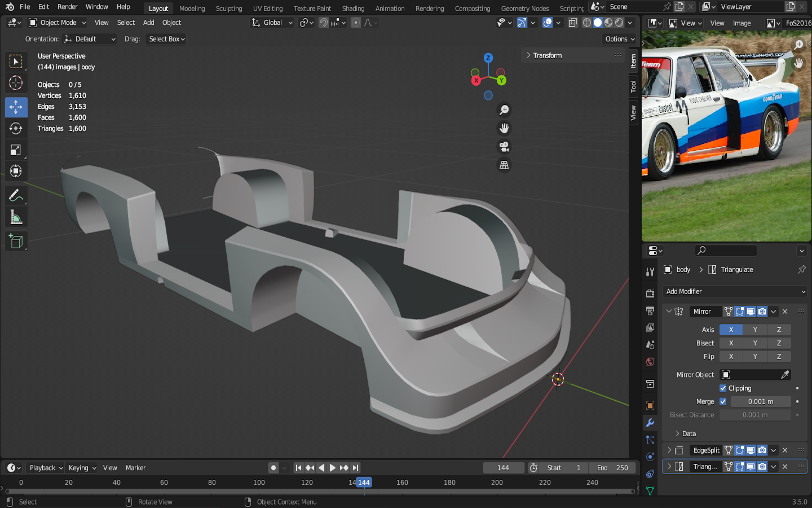This screenshot has height=508, width=812.
Task: Remove the Mirror modifier with X button
Action: tap(785, 312)
